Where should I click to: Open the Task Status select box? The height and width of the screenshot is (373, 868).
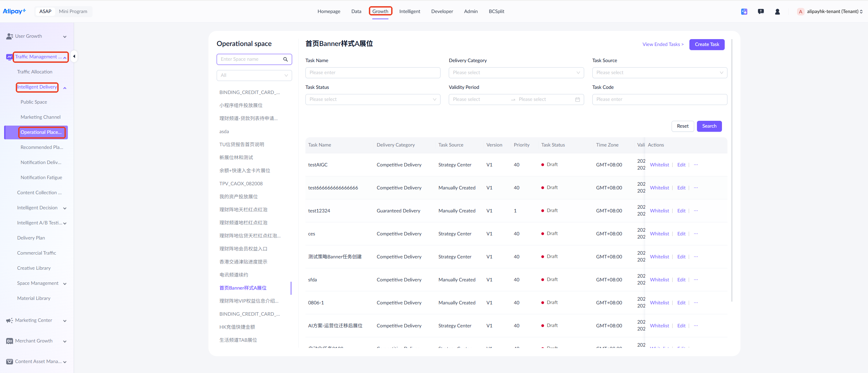[373, 100]
